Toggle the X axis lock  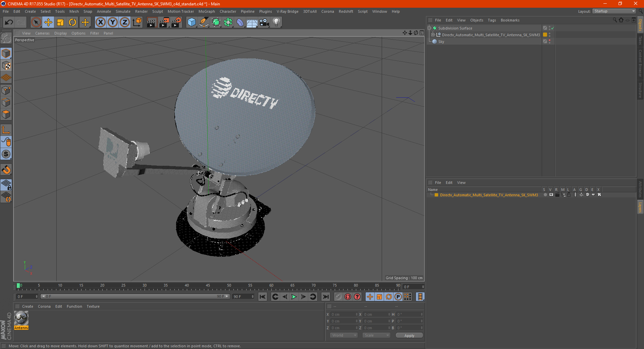100,22
